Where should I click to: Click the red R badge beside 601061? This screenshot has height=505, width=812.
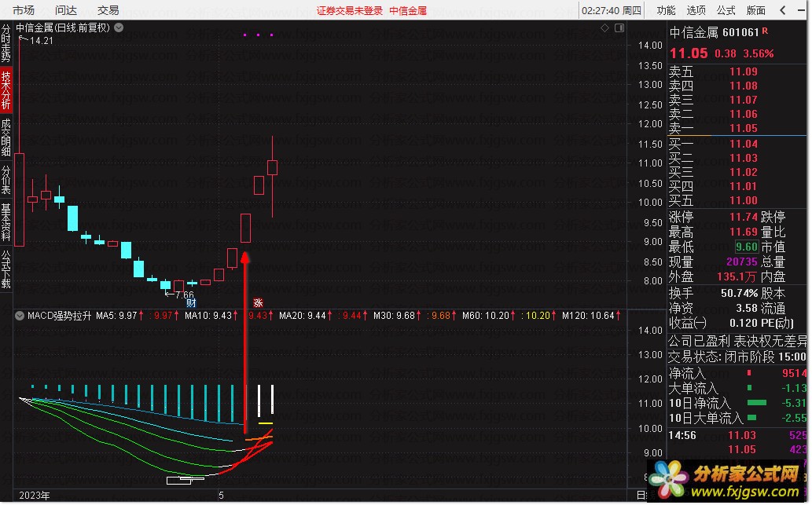click(766, 31)
